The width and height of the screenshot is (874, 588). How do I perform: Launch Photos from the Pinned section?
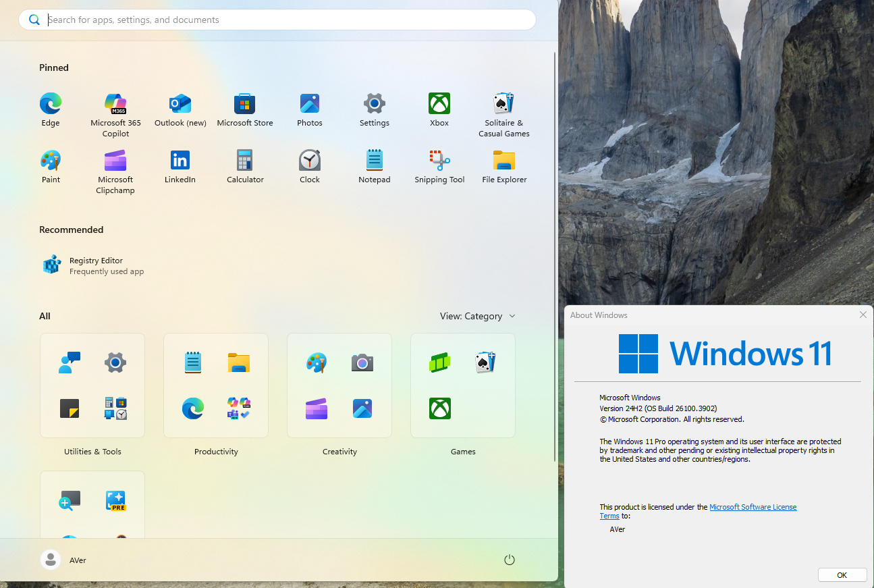click(x=310, y=110)
